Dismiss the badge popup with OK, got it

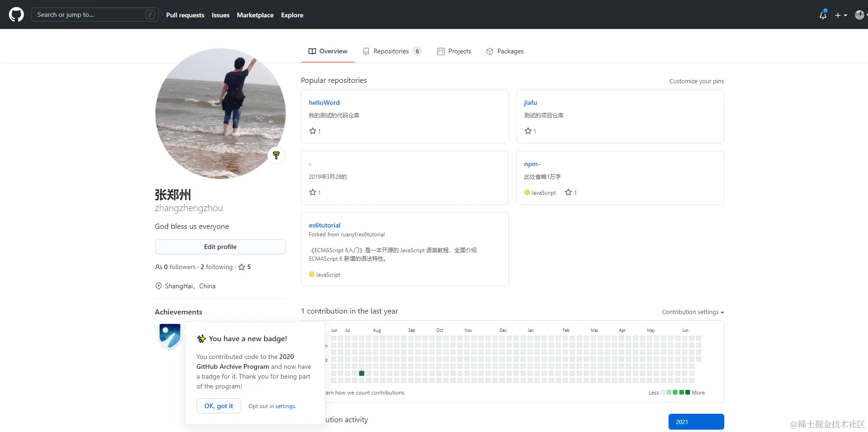tap(219, 406)
